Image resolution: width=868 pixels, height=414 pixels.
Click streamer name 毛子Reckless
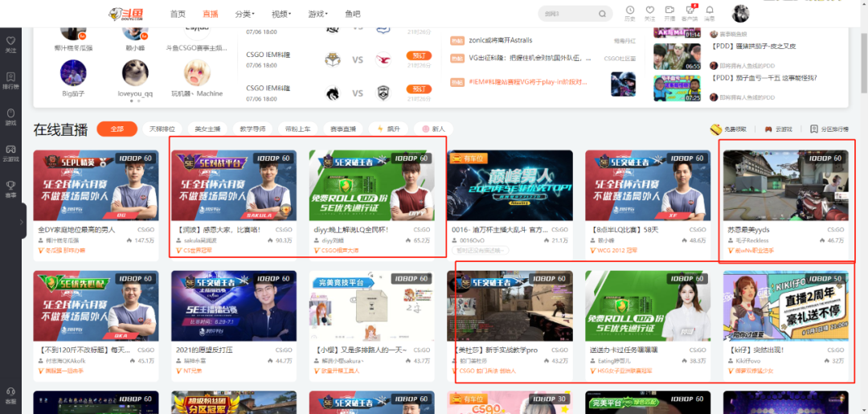751,240
